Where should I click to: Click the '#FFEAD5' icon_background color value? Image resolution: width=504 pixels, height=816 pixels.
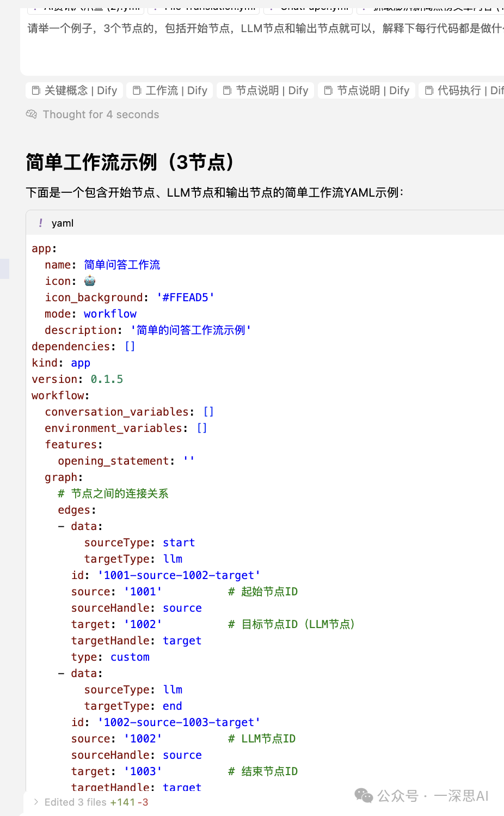(185, 297)
